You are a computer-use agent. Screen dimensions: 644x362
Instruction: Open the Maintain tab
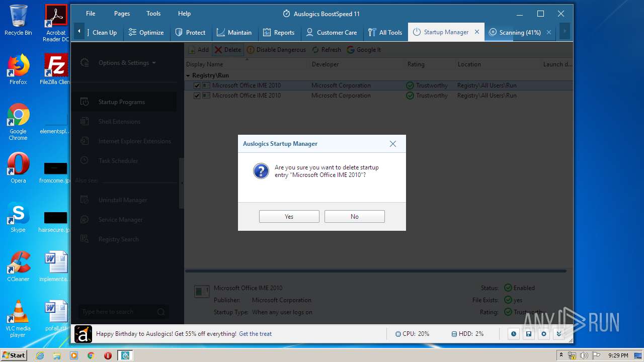pos(234,32)
